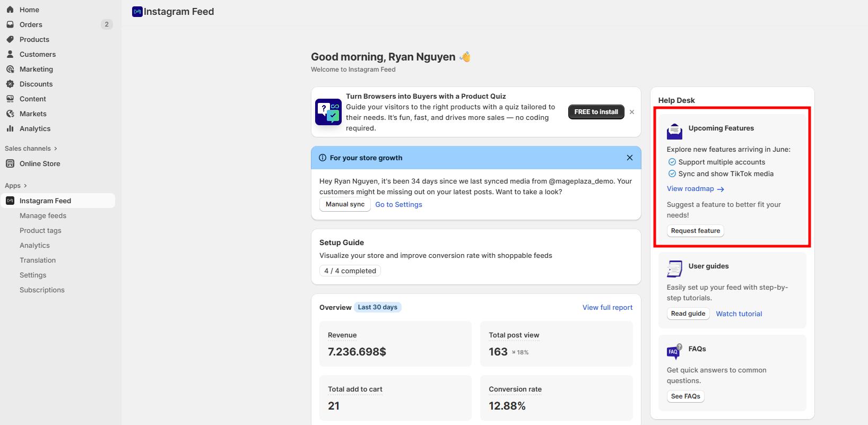The width and height of the screenshot is (868, 425).
Task: Click the Instagram Feed app icon in sidebar
Action: coord(10,201)
